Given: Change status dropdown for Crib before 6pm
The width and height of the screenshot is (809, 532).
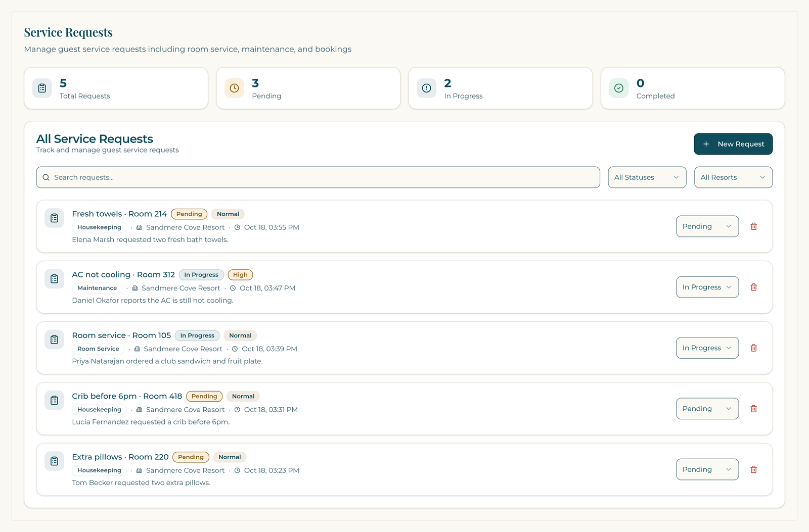Looking at the screenshot, I should click(x=707, y=409).
